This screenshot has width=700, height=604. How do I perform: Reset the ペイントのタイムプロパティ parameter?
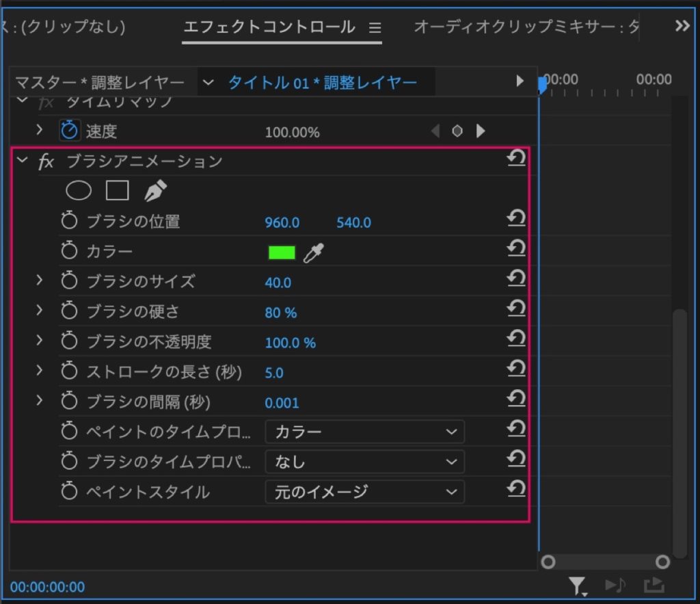516,428
